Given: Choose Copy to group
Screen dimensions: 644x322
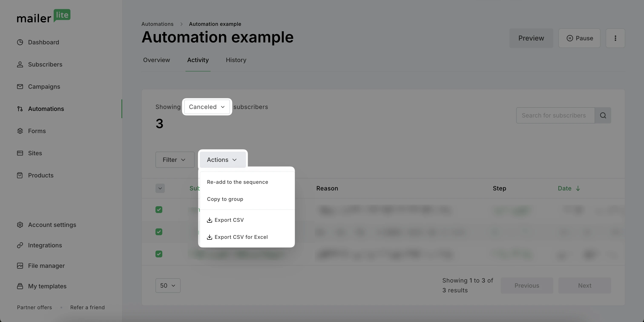Looking at the screenshot, I should [247, 199].
